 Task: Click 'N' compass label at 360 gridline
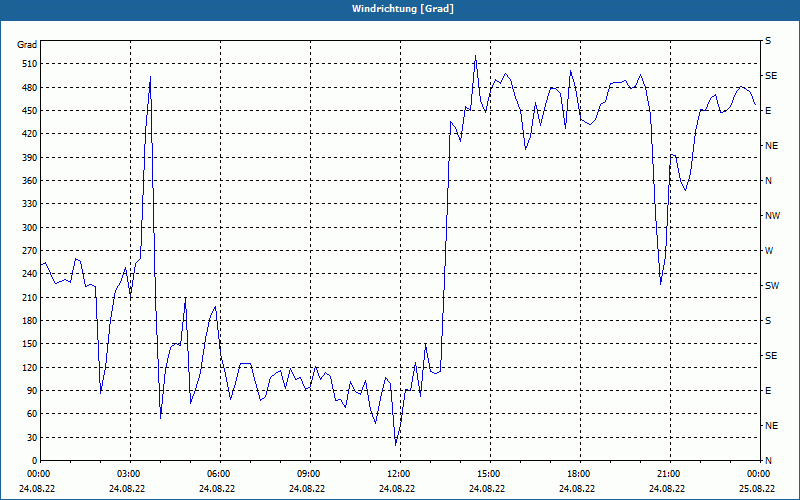click(769, 181)
